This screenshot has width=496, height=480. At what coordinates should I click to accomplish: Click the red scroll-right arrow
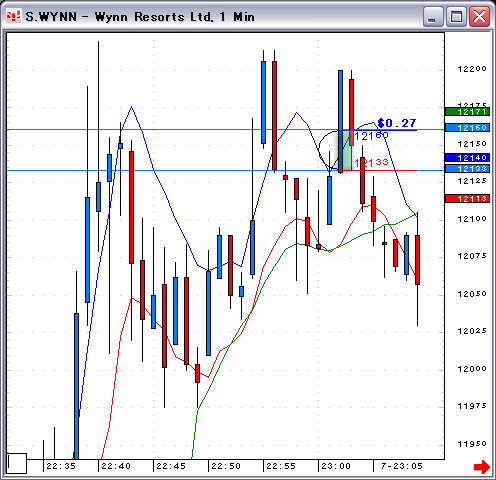[481, 466]
